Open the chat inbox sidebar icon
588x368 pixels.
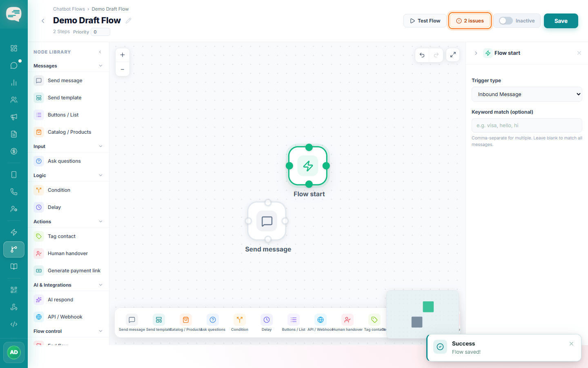coord(14,65)
